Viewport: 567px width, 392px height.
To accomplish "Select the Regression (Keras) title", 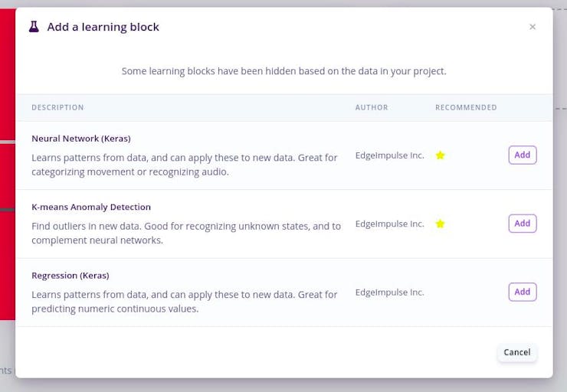I will [x=70, y=275].
